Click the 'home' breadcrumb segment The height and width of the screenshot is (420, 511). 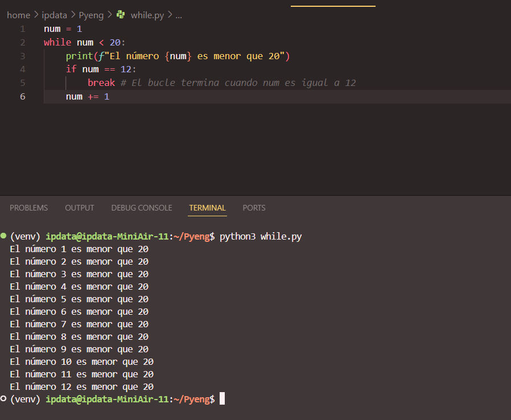coord(19,15)
